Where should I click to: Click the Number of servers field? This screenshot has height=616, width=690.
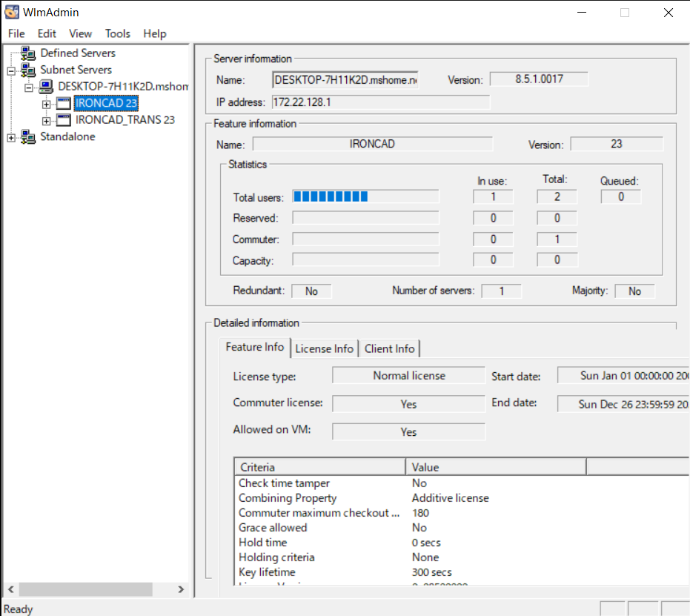[501, 291]
